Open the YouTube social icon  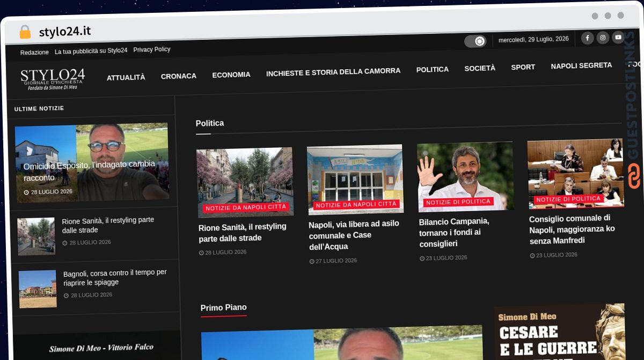[x=618, y=37]
